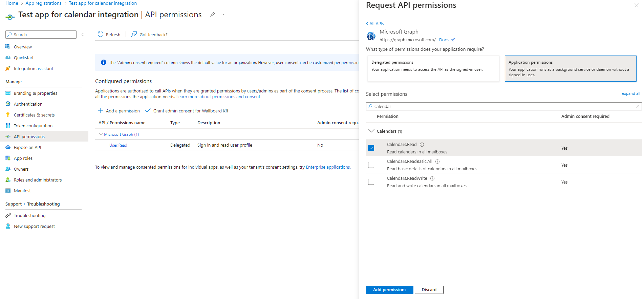
Task: Click the info icon beside Calendars.ReadBasic.All
Action: pos(437,162)
